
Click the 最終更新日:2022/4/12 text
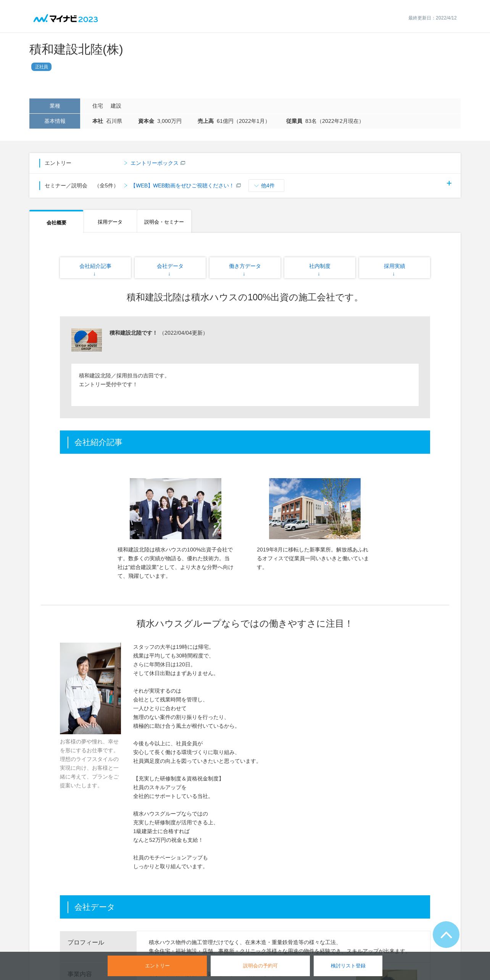[432, 18]
